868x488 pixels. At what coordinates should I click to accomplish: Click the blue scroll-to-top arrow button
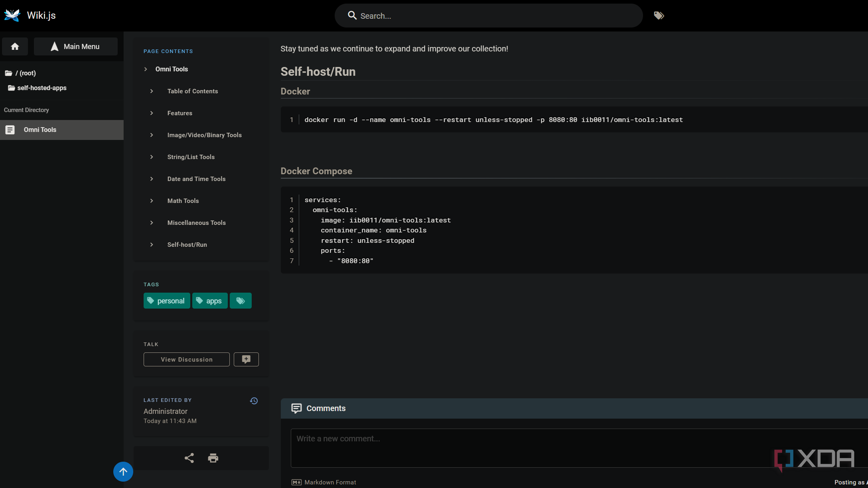click(123, 472)
